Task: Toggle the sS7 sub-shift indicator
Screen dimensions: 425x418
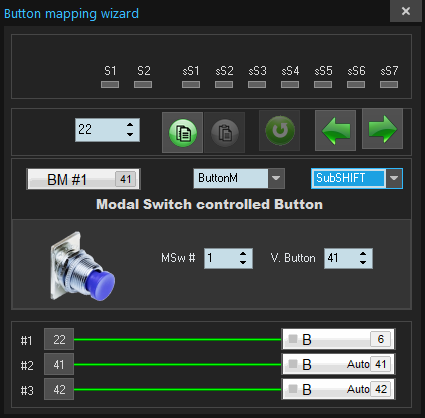Action: click(x=389, y=85)
